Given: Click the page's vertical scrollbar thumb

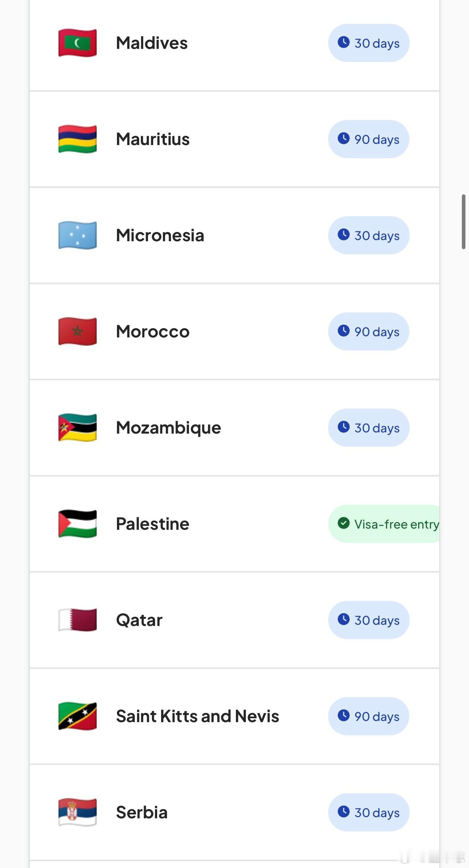Looking at the screenshot, I should [x=463, y=222].
